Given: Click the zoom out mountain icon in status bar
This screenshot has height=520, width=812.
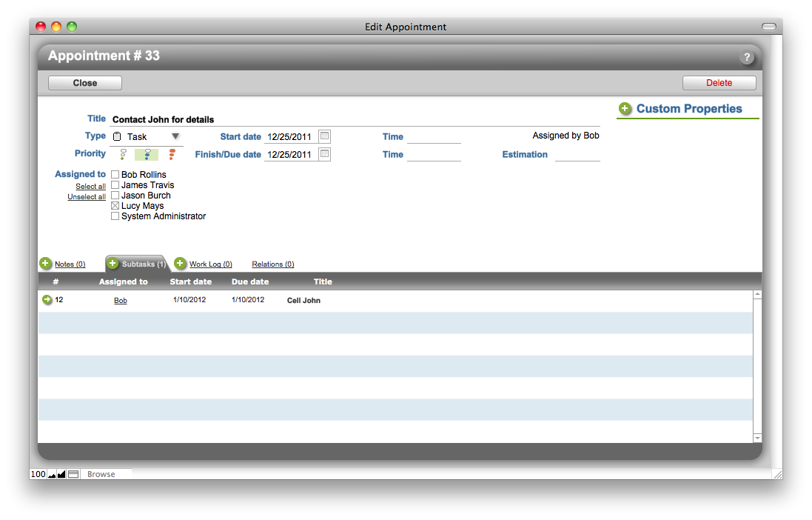Looking at the screenshot, I should tap(52, 474).
